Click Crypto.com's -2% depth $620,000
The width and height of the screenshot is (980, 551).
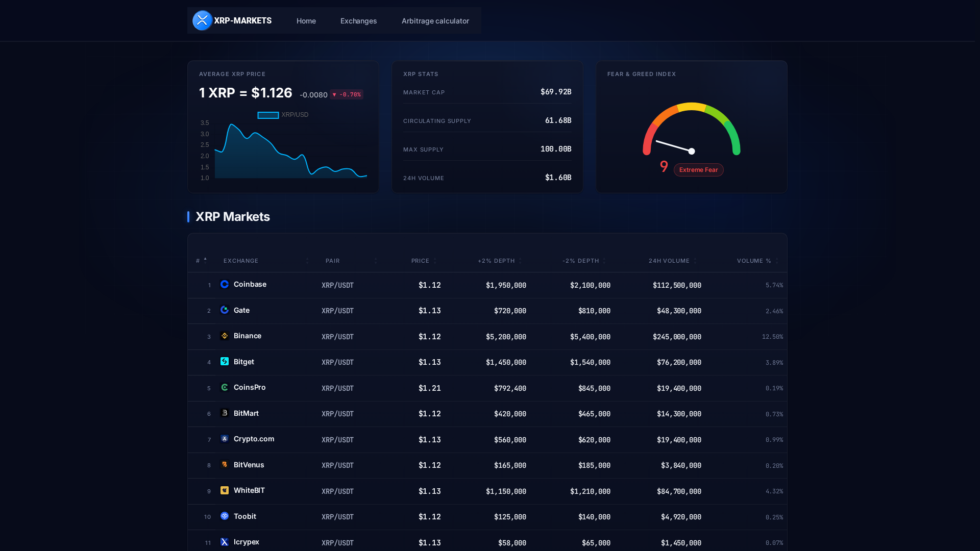[x=594, y=440]
